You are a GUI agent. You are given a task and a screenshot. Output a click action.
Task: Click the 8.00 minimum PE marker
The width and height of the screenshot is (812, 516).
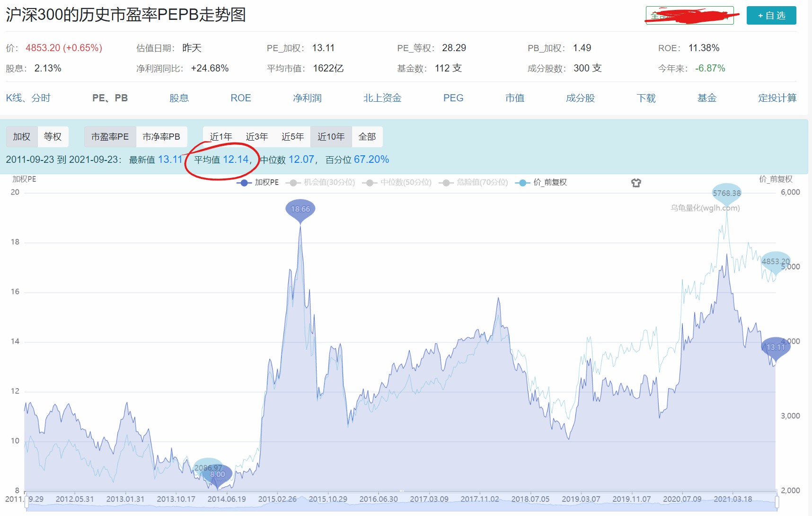(x=218, y=474)
